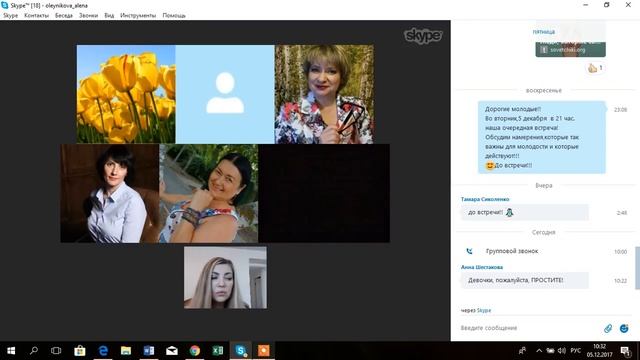Click the message до встречи!!
Image resolution: width=640 pixels, height=360 pixels.
tap(524, 212)
